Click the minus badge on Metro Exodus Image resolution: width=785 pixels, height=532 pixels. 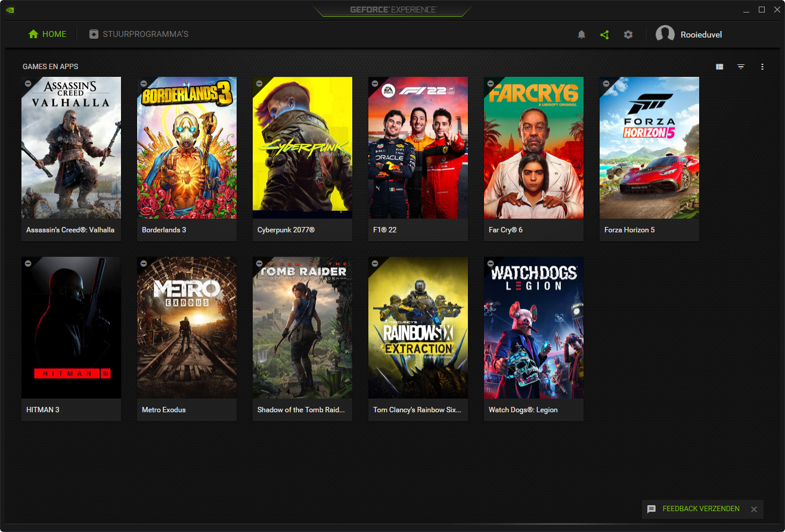coord(144,263)
